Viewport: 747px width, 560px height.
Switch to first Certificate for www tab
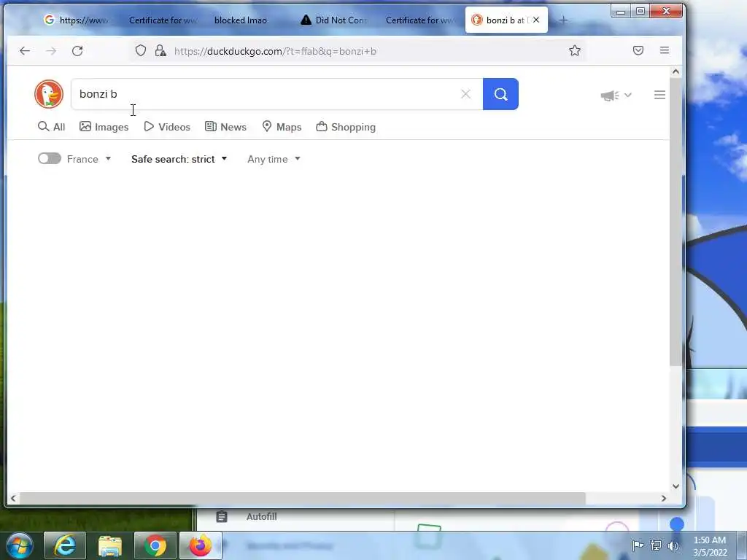coord(163,20)
